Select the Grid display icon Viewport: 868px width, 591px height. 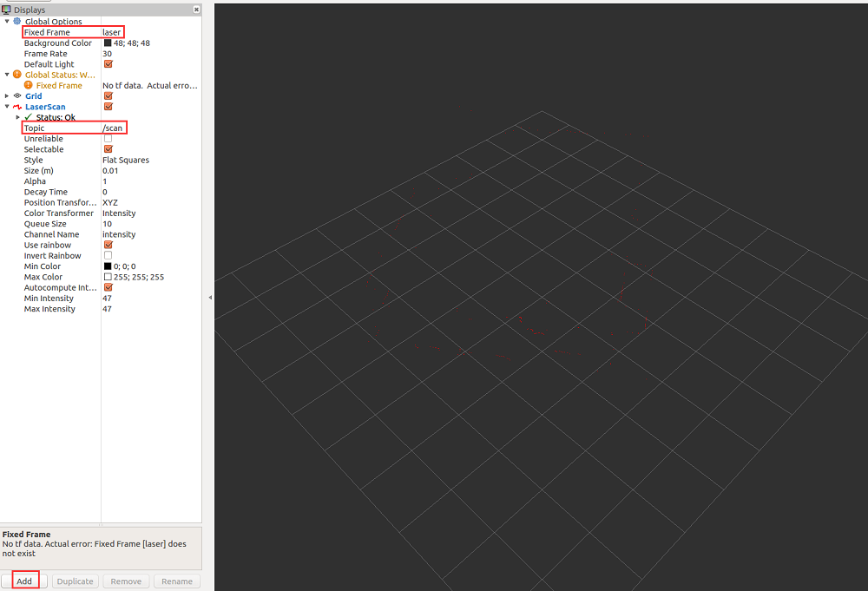click(17, 96)
